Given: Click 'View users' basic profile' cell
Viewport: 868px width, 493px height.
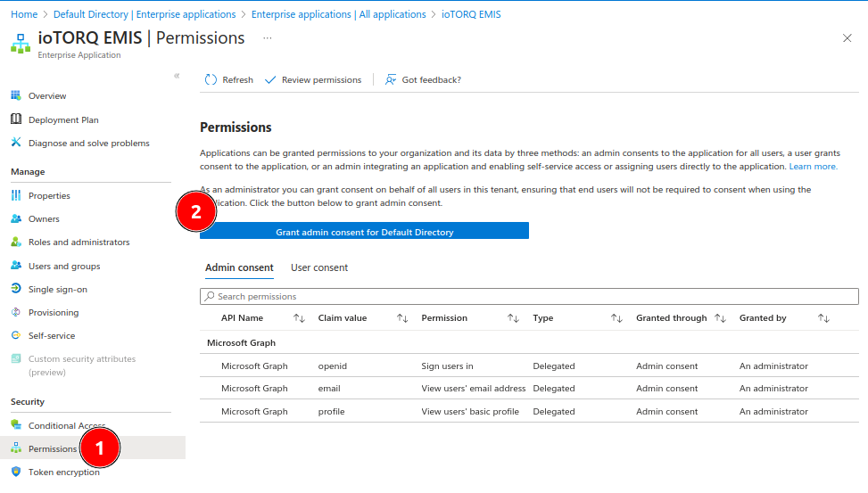Looking at the screenshot, I should [470, 411].
